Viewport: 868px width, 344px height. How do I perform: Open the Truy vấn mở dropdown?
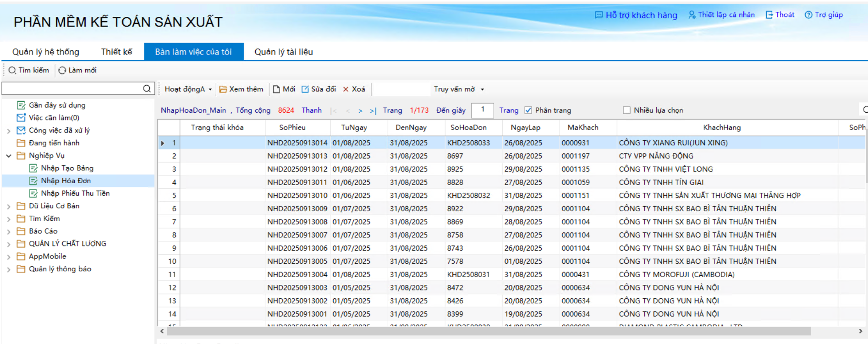coord(458,89)
